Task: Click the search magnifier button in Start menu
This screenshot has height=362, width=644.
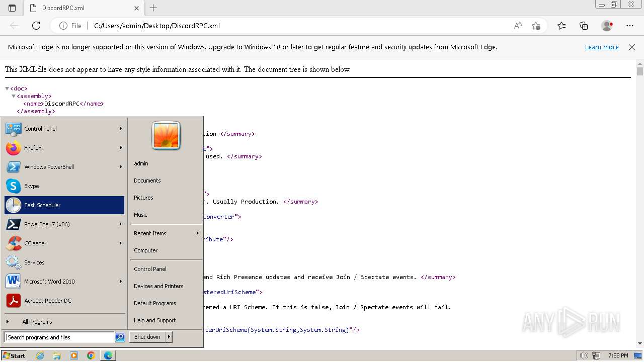Action: tap(120, 337)
